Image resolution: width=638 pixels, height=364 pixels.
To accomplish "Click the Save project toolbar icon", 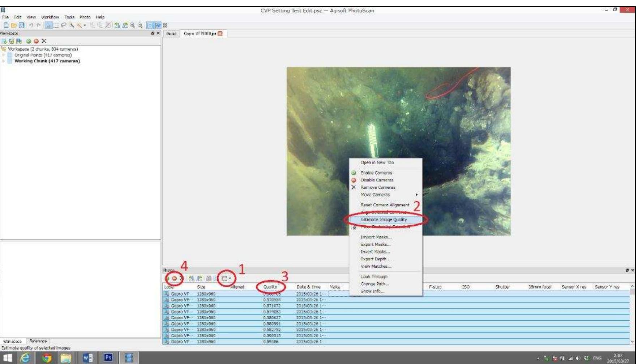I will 22,25.
